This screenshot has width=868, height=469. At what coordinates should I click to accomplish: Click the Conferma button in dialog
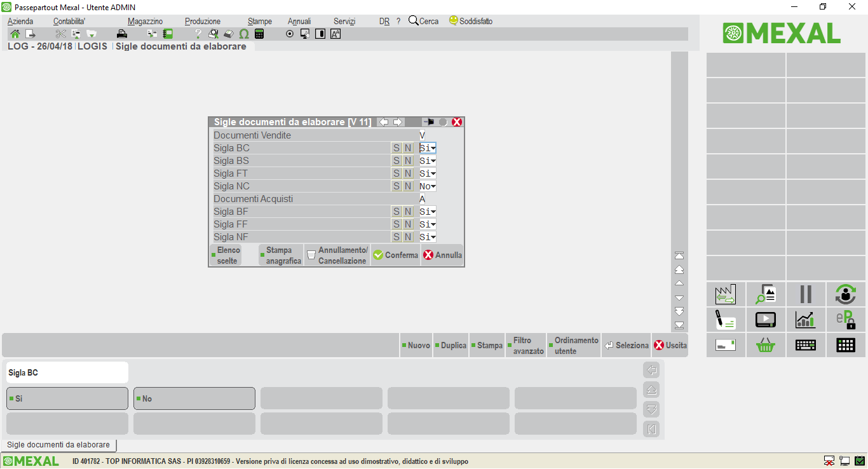click(x=395, y=255)
